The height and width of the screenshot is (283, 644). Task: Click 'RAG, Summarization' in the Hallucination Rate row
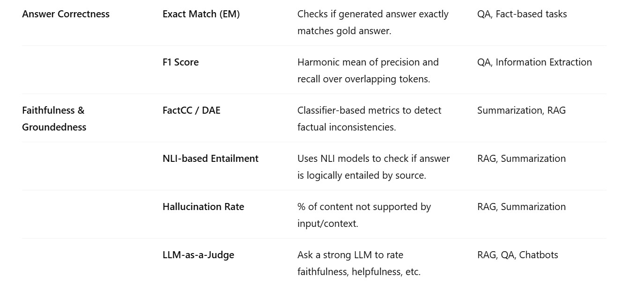(521, 207)
